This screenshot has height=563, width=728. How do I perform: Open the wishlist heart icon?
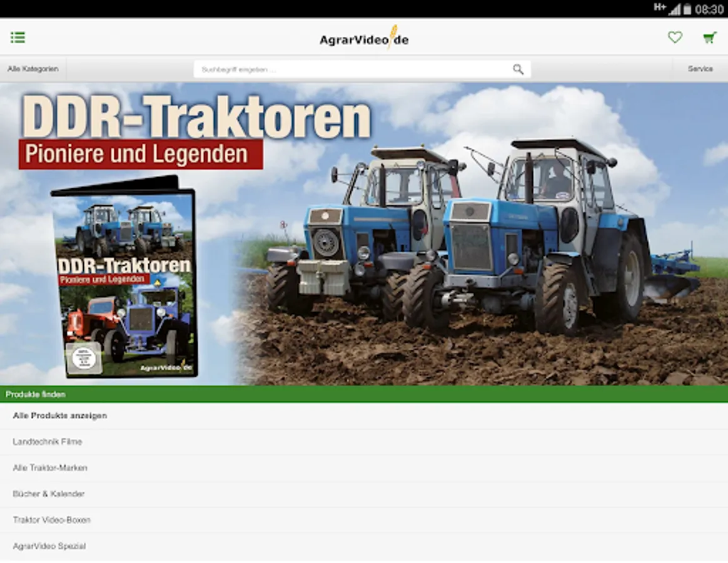[675, 37]
